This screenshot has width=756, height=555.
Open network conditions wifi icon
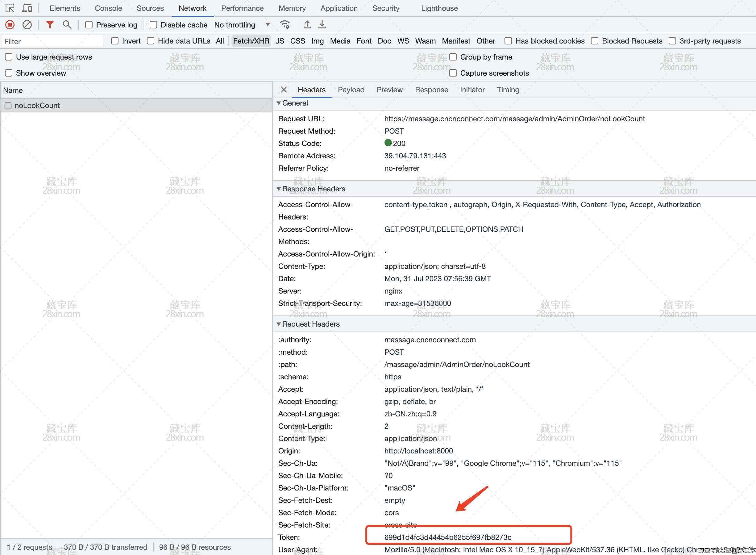coord(285,24)
